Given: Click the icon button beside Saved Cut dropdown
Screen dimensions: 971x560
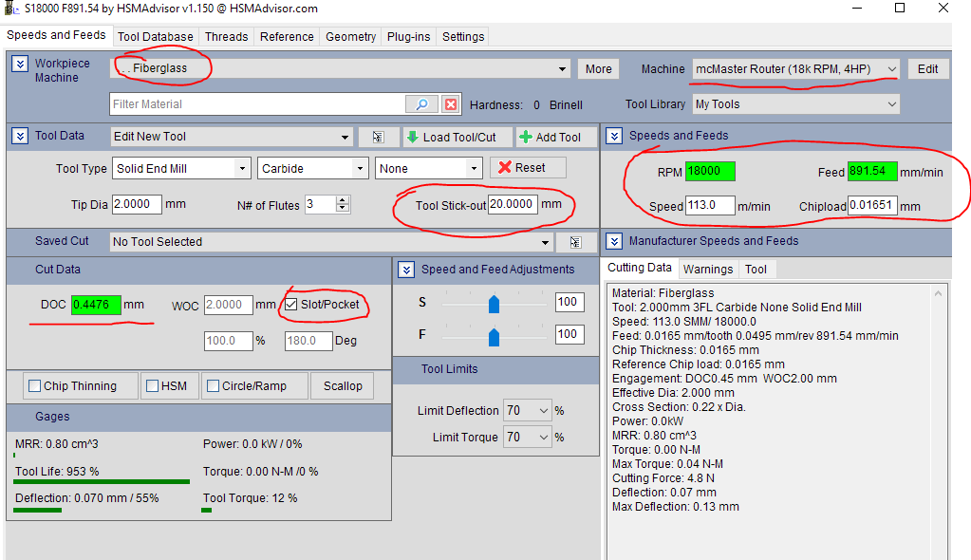Looking at the screenshot, I should pos(576,242).
